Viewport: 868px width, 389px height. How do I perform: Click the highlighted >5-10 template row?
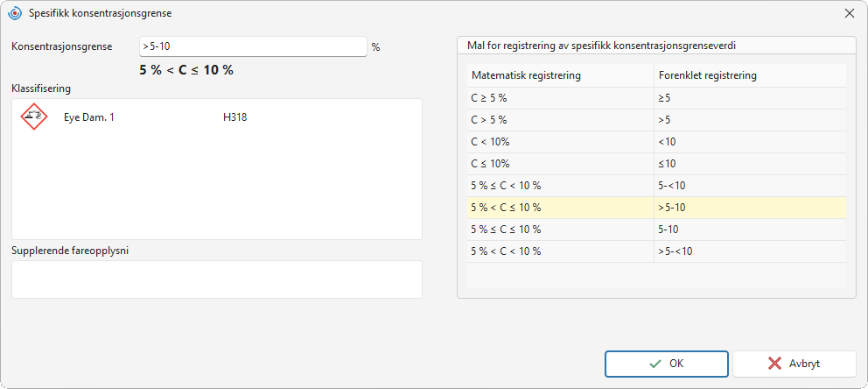656,208
